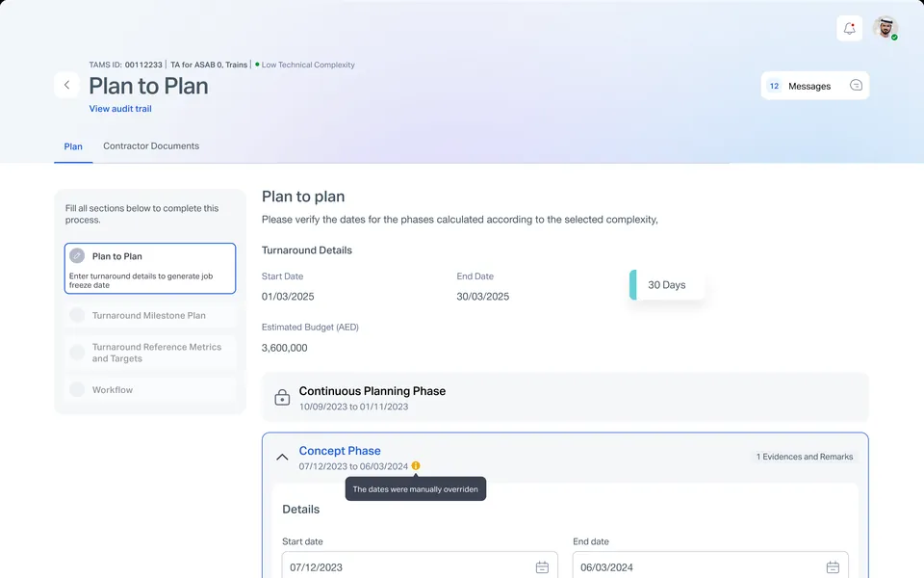Switch to the Contractor Documents tab
Screen dimensions: 924x578
tap(151, 145)
